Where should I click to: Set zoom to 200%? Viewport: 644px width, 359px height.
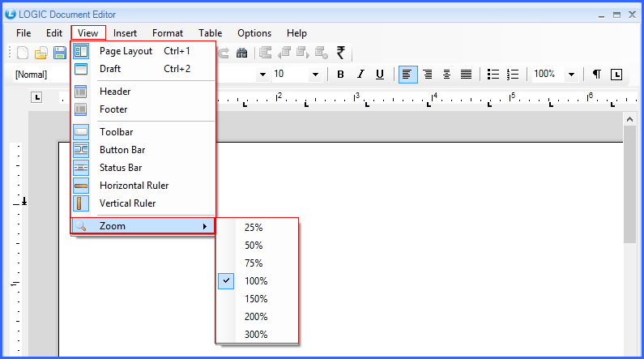pyautogui.click(x=257, y=317)
